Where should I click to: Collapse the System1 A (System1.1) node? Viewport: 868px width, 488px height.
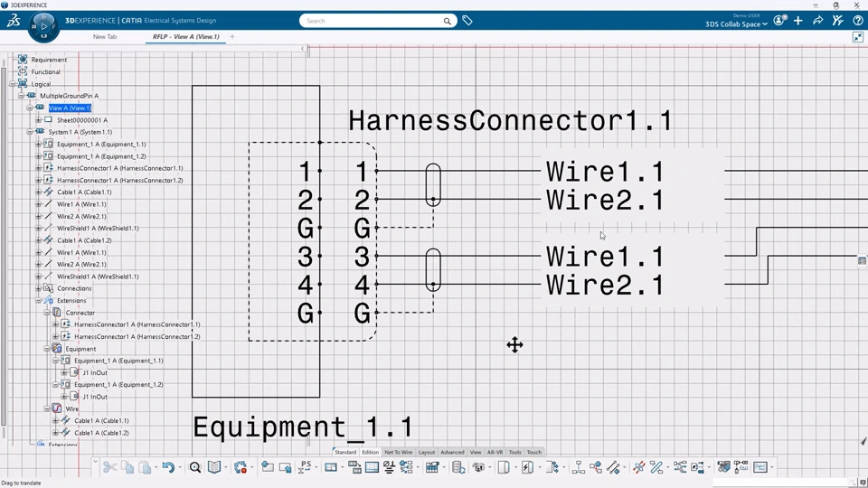pyautogui.click(x=30, y=132)
